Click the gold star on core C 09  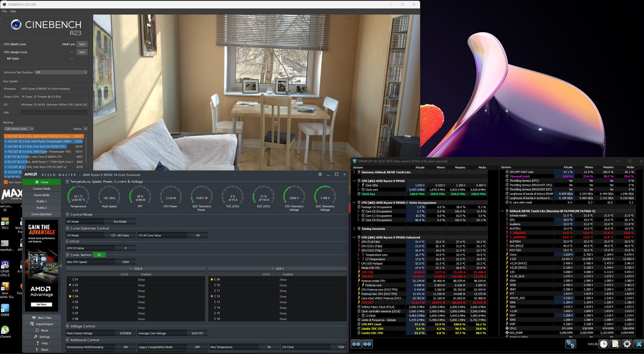212,279
